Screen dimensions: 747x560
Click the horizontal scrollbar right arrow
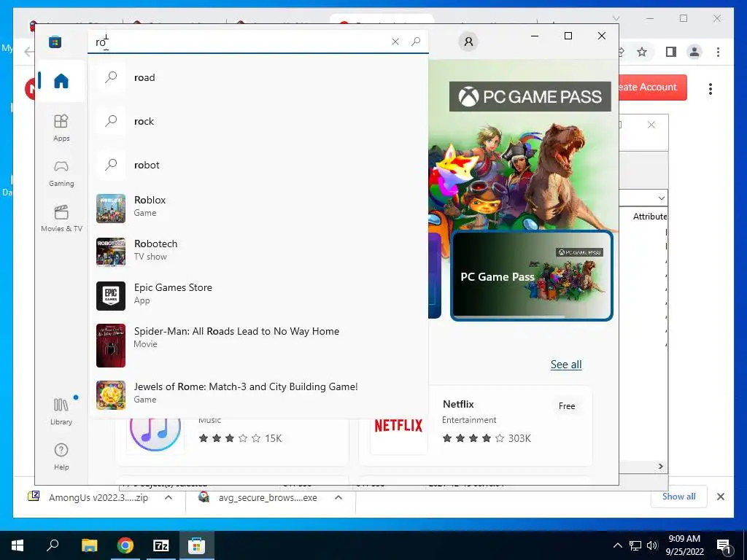point(661,466)
